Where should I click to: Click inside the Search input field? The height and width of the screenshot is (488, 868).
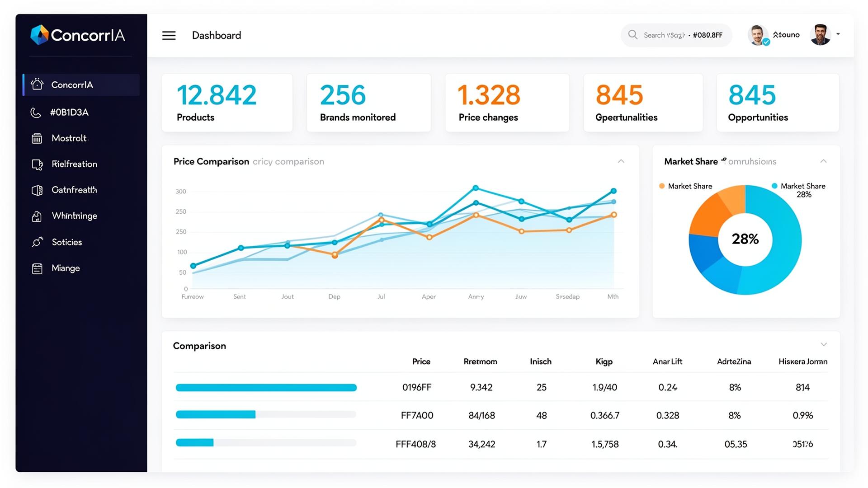676,35
